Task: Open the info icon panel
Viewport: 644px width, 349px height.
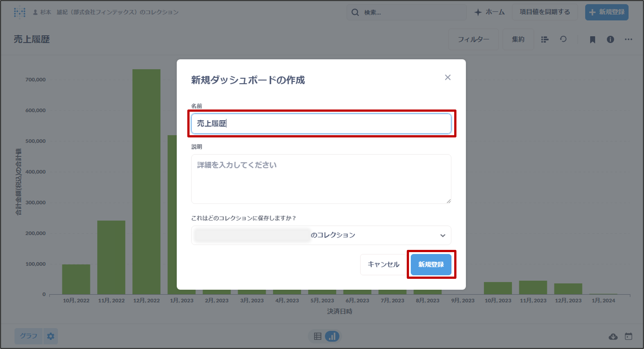Action: click(610, 40)
